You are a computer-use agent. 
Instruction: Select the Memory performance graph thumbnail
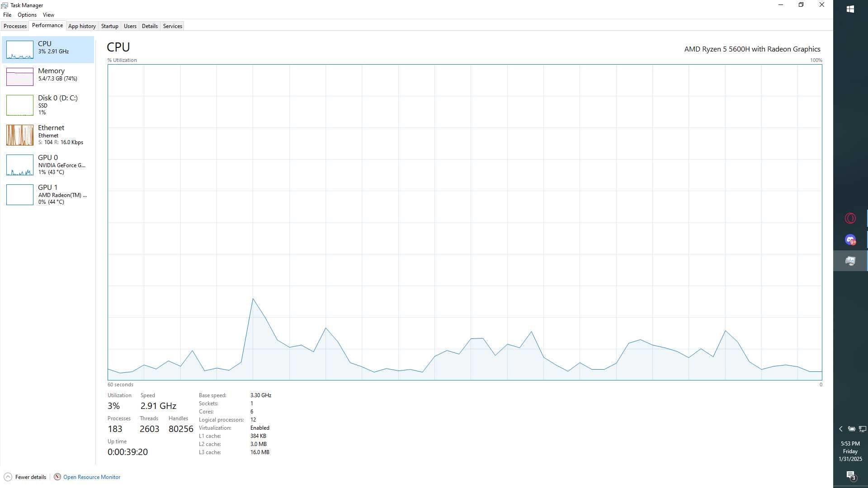pos(20,77)
